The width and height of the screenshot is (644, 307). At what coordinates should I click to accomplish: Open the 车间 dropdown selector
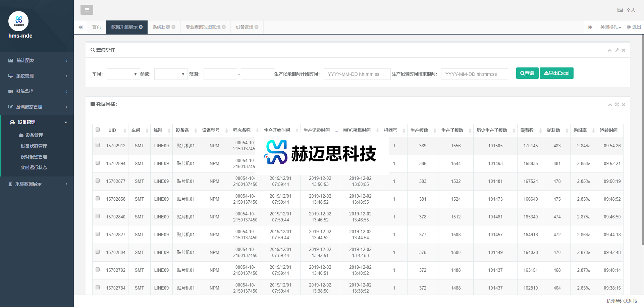coord(123,74)
